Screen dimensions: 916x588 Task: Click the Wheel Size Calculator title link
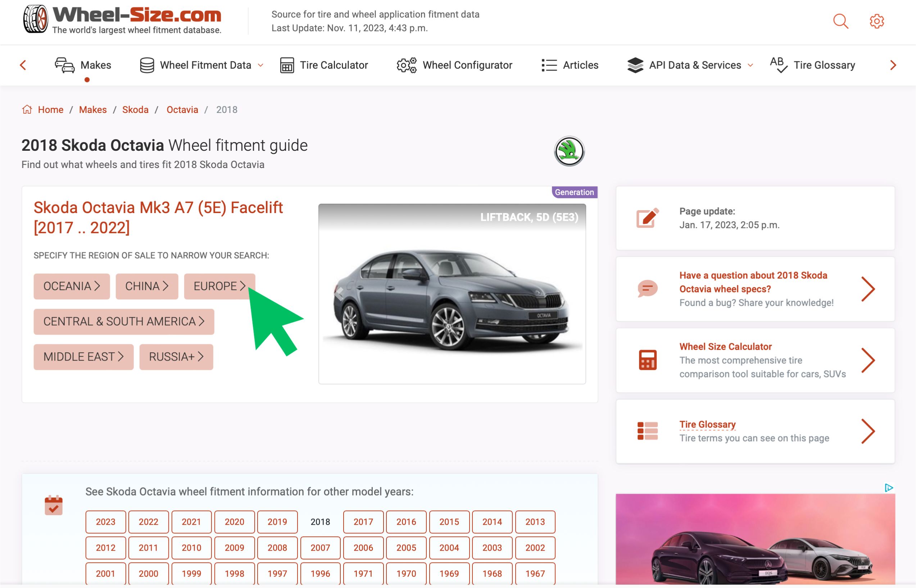pos(726,347)
